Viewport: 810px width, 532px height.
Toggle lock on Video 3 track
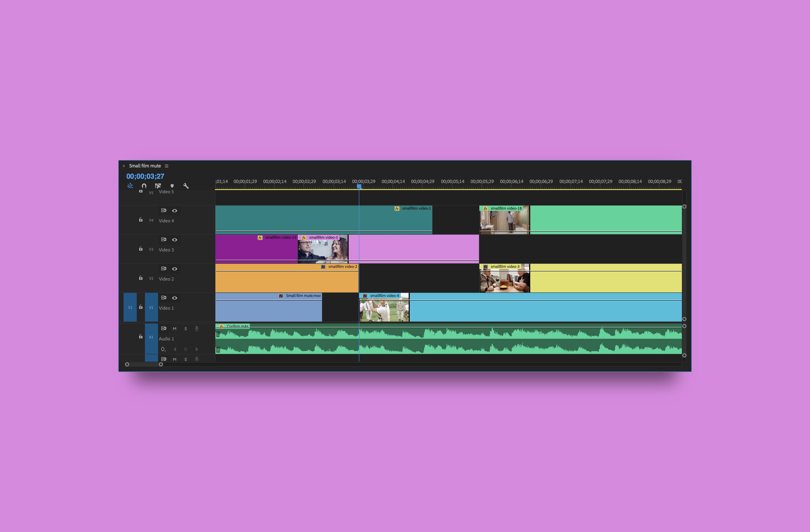141,249
